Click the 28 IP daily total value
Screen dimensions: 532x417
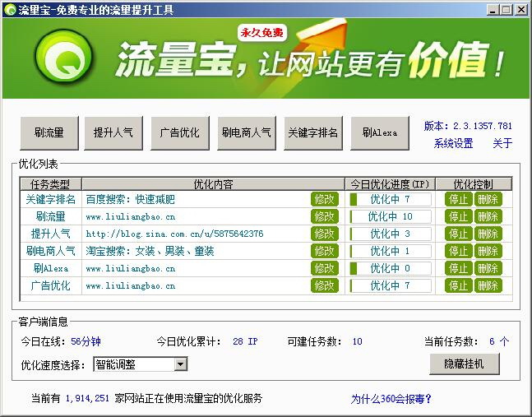pyautogui.click(x=245, y=341)
